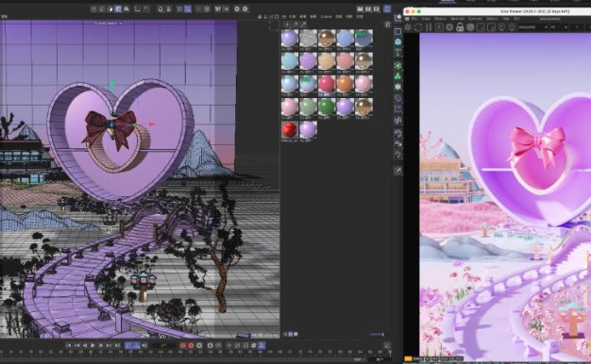Click the blue cube primitive icon
Screen dimensions: 591x364
coord(397,41)
